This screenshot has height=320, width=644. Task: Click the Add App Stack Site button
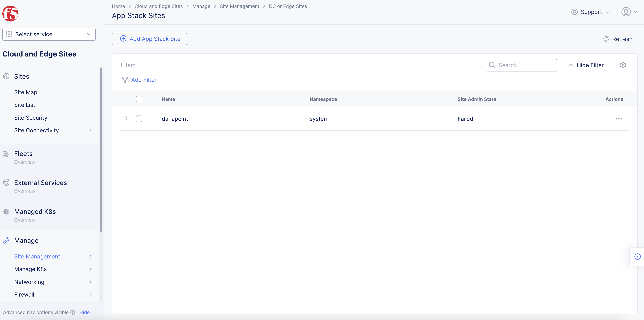coord(149,39)
